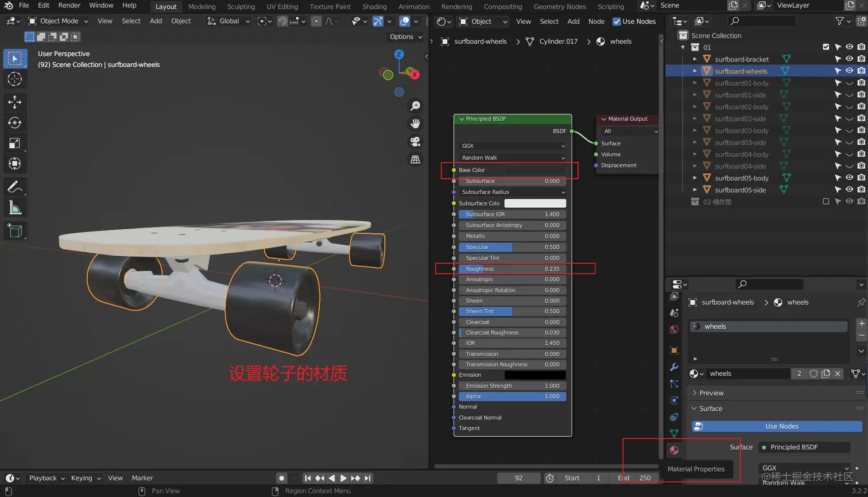
Task: Open the Render menu
Action: (x=69, y=6)
